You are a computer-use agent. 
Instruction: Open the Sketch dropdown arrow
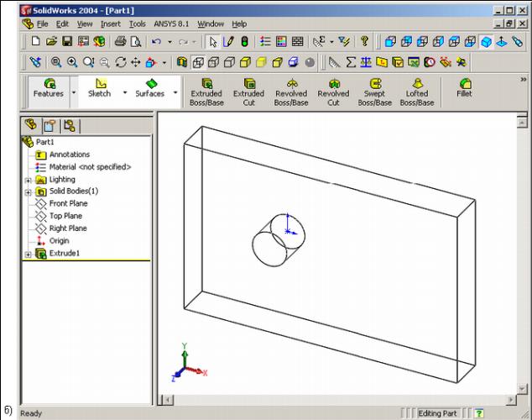pyautogui.click(x=125, y=92)
